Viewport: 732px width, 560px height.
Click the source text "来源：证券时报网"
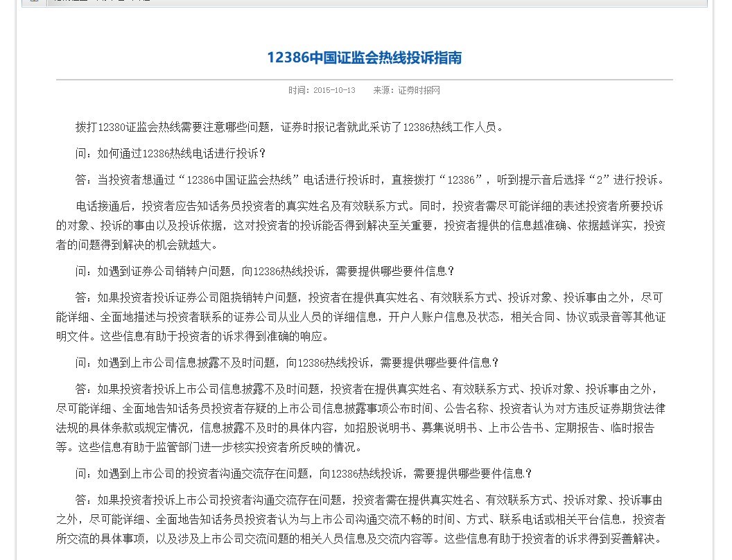(x=406, y=90)
